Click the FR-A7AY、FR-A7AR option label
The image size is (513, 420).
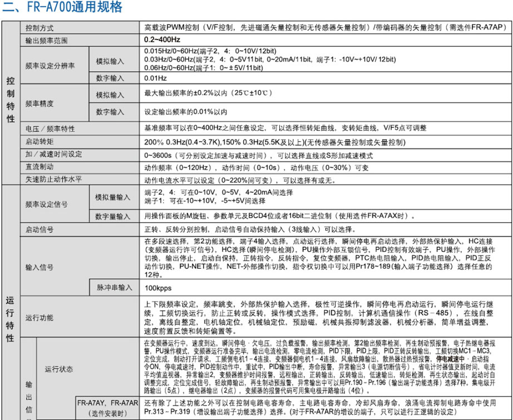107,408
